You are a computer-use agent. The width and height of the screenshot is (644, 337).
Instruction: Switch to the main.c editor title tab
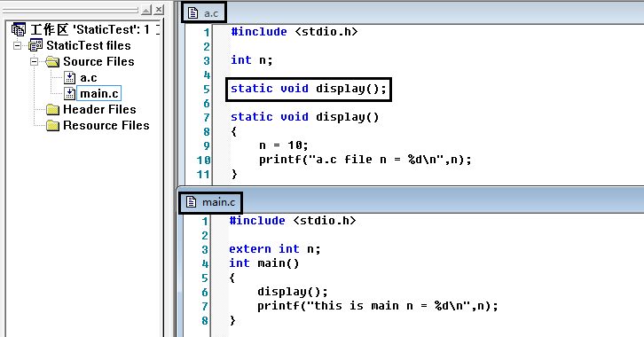tap(211, 202)
